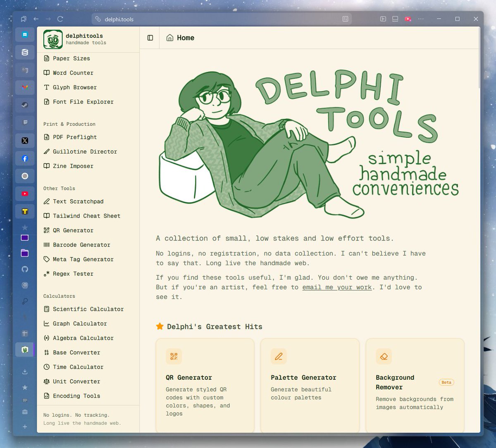
Task: Click the site controls icon in address bar
Action: [x=98, y=19]
